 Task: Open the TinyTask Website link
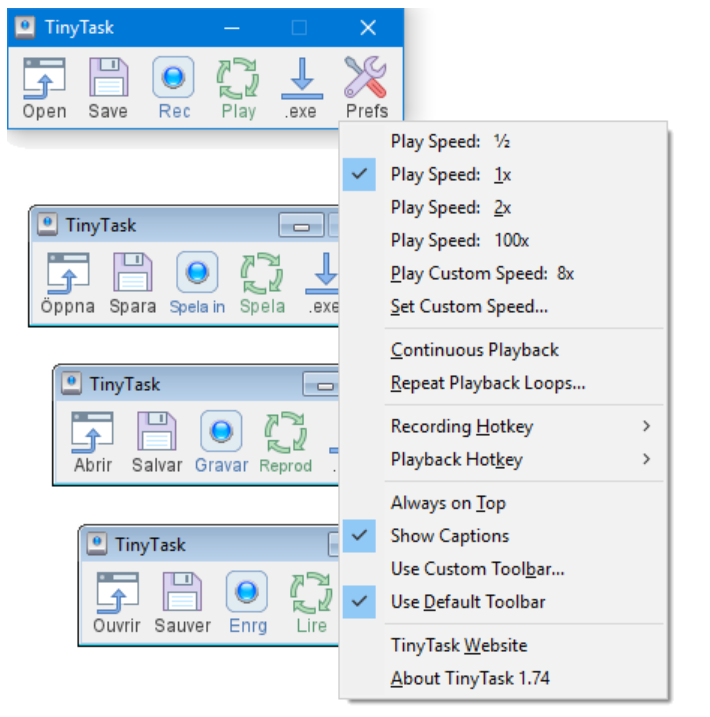(459, 645)
